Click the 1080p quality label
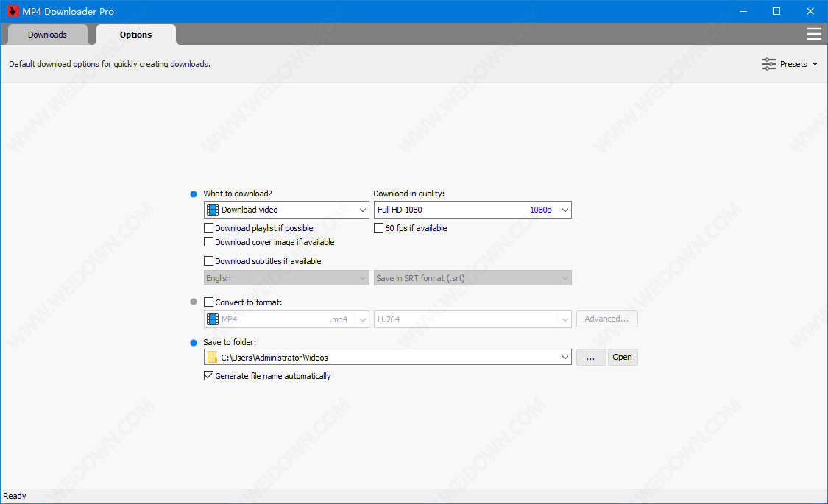 (541, 210)
